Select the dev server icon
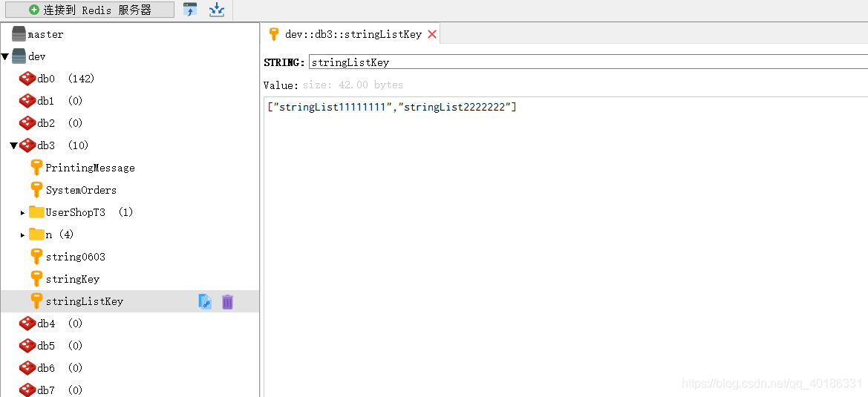Image resolution: width=868 pixels, height=397 pixels. tap(19, 56)
